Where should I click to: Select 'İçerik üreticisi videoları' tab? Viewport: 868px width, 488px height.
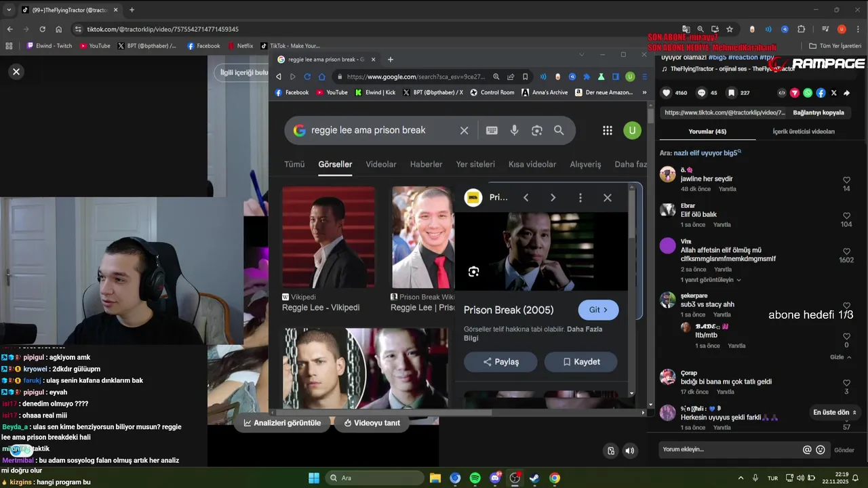click(x=804, y=131)
